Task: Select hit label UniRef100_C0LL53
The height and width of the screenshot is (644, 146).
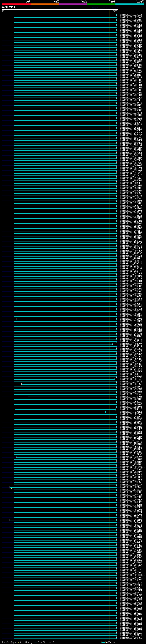Action: pos(131,384)
